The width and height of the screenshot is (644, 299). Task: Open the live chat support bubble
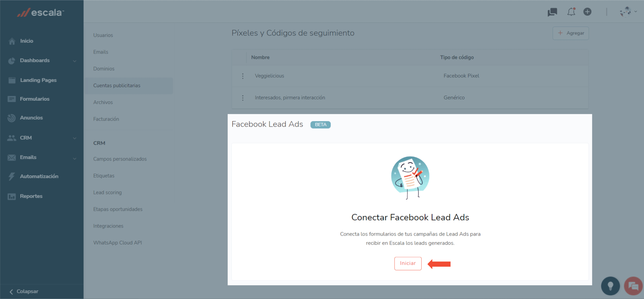click(x=633, y=286)
